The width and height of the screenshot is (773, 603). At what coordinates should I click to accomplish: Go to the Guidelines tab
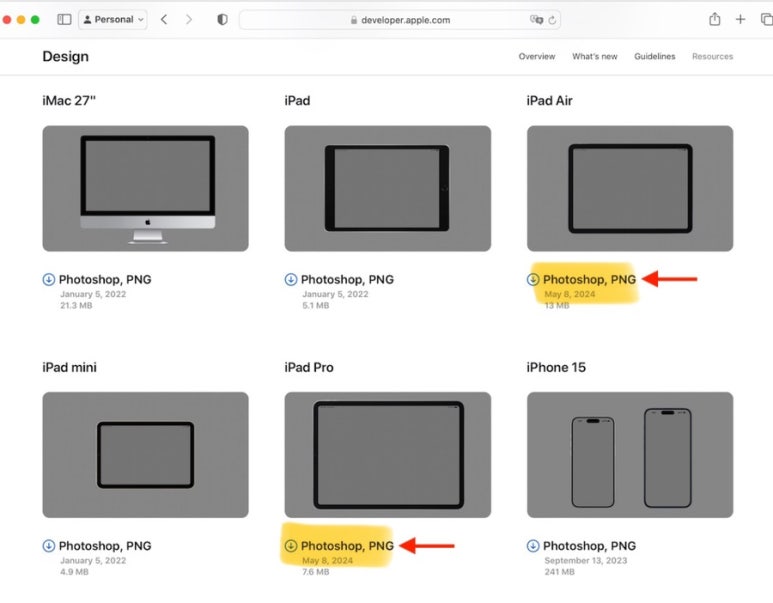click(654, 57)
